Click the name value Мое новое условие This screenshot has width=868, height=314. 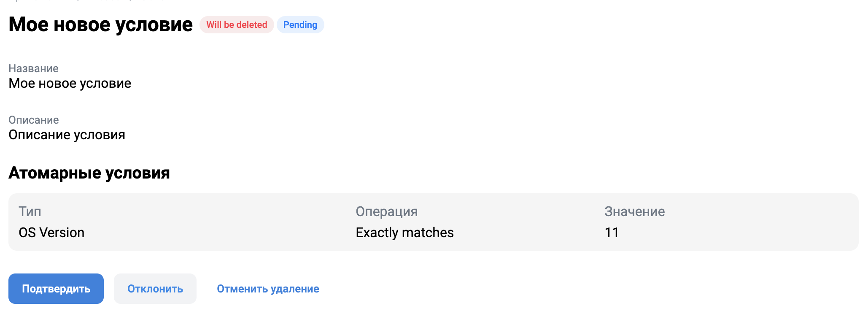coord(70,83)
